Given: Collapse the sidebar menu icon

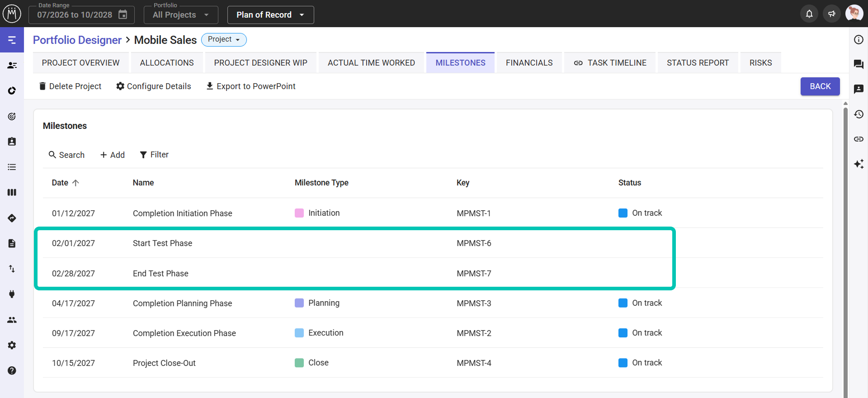Looking at the screenshot, I should pyautogui.click(x=12, y=40).
